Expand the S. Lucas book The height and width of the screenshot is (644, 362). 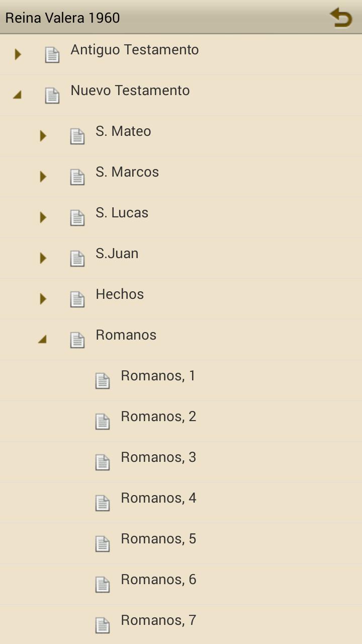tap(43, 217)
